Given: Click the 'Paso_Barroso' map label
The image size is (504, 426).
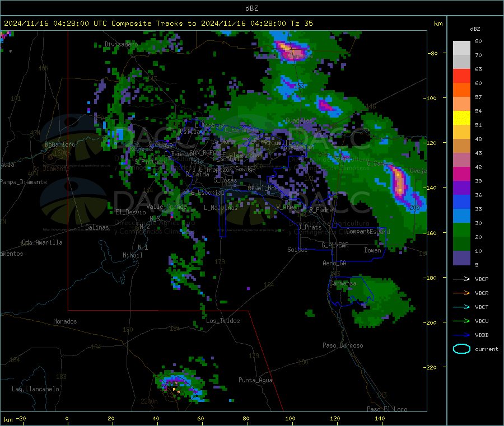Looking at the screenshot, I should click(343, 345).
